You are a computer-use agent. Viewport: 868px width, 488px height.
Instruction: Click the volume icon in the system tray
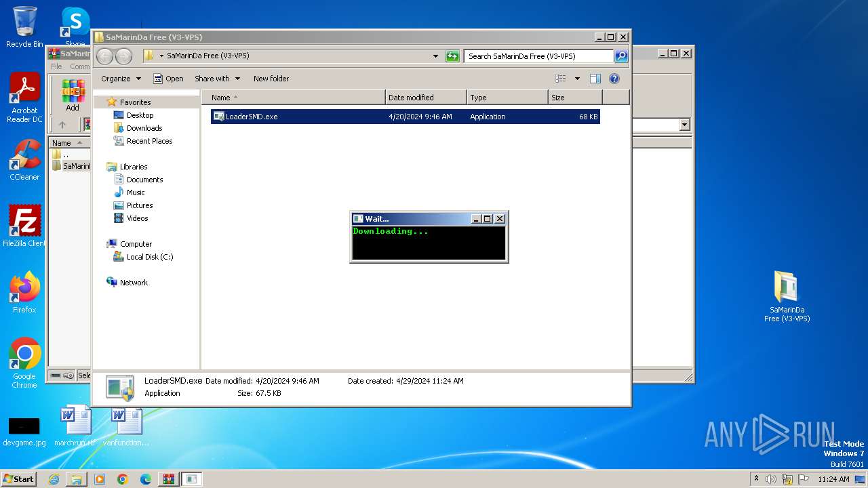click(x=771, y=479)
